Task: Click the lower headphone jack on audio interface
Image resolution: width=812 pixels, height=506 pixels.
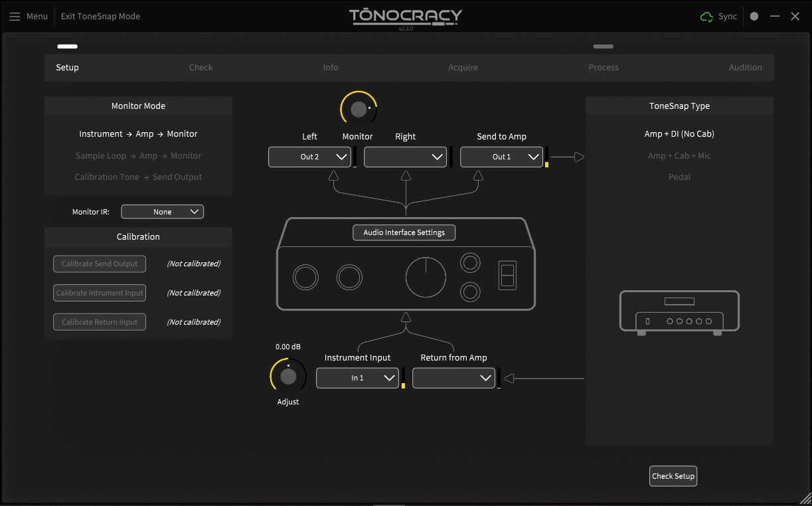Action: click(x=470, y=292)
